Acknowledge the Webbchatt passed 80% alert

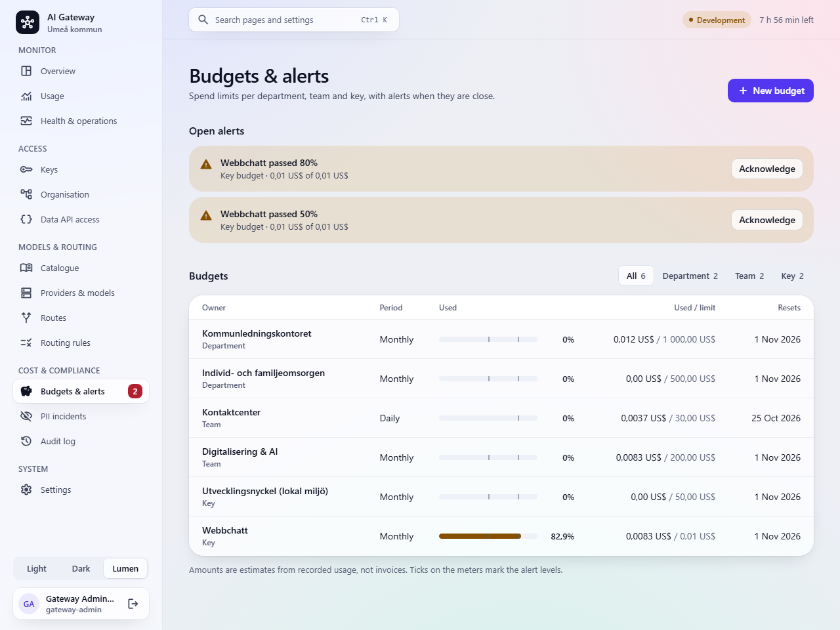767,169
